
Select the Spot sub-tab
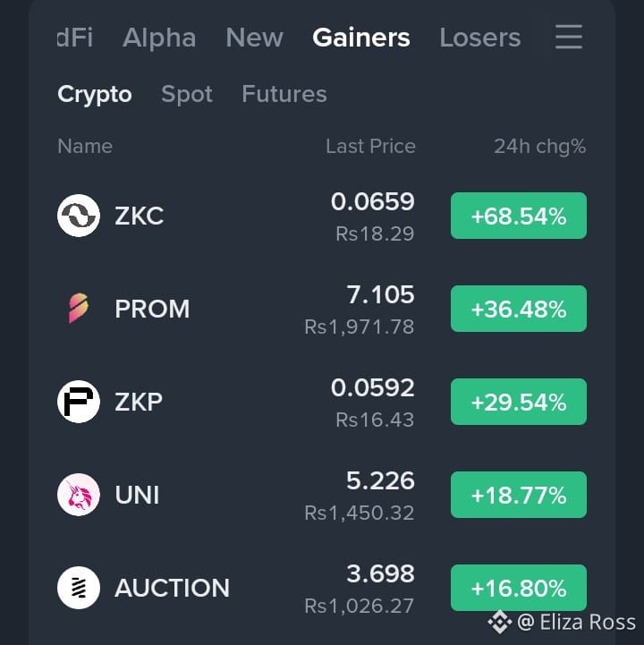pos(187,95)
